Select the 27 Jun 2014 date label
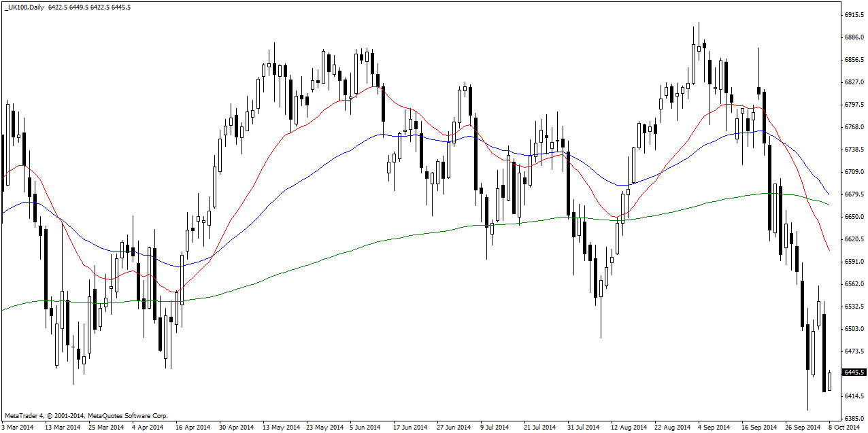The width and height of the screenshot is (868, 433). [x=454, y=428]
